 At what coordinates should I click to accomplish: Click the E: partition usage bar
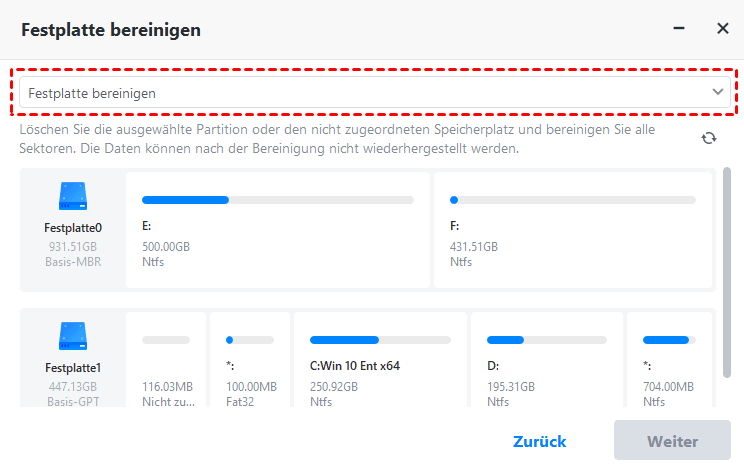277,200
